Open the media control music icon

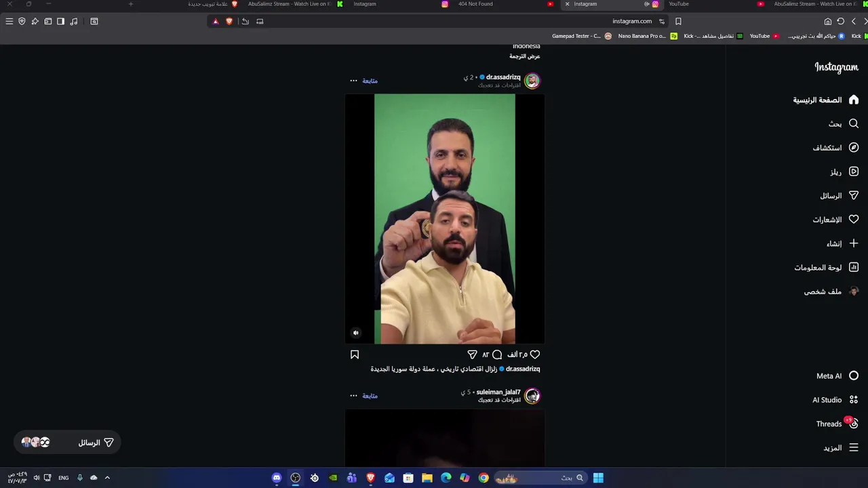(73, 21)
